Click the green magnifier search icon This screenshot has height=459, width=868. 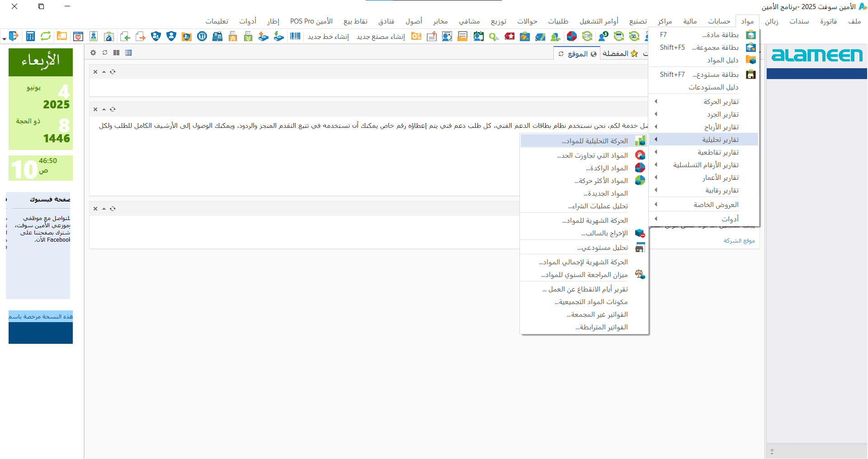point(494,37)
